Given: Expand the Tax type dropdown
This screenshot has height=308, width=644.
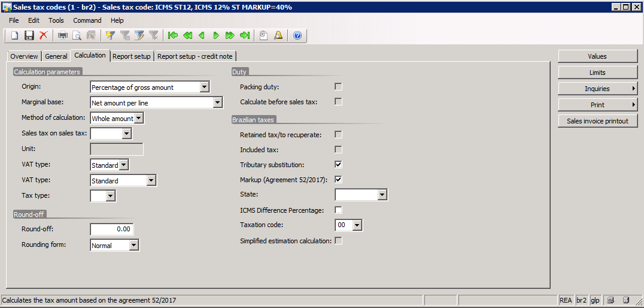Looking at the screenshot, I should tap(110, 196).
